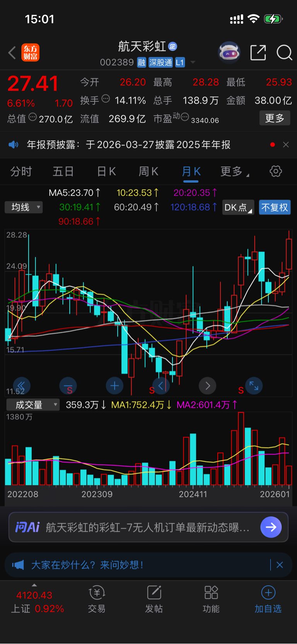Open the 大家在炒什么 banner link
The width and height of the screenshot is (297, 644).
pos(87,565)
